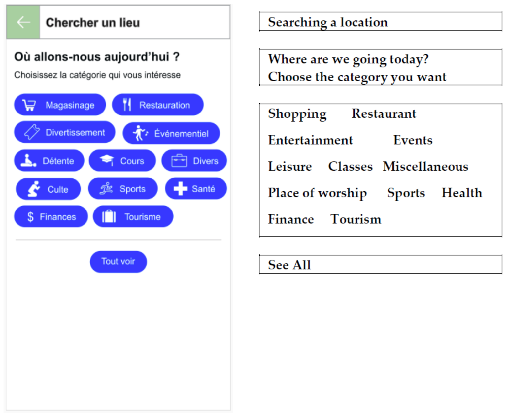Click the shopping cart icon on Magasinage
This screenshot has width=508, height=420.
point(29,105)
